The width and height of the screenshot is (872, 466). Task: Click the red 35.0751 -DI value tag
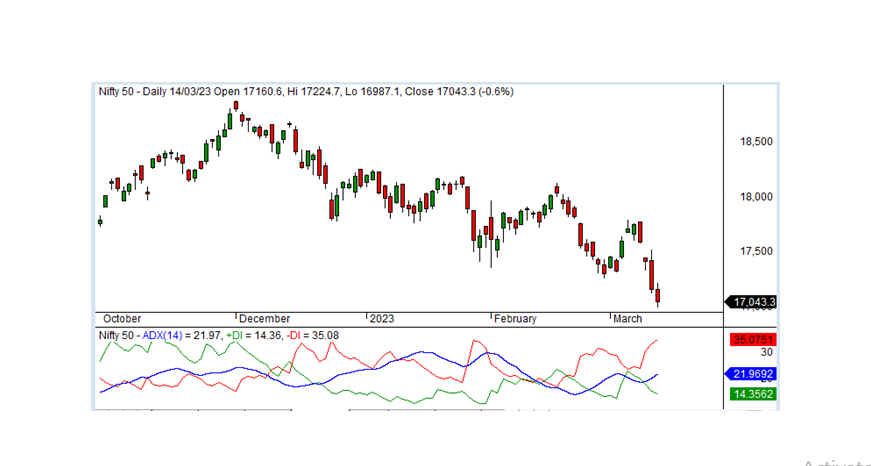(x=752, y=339)
